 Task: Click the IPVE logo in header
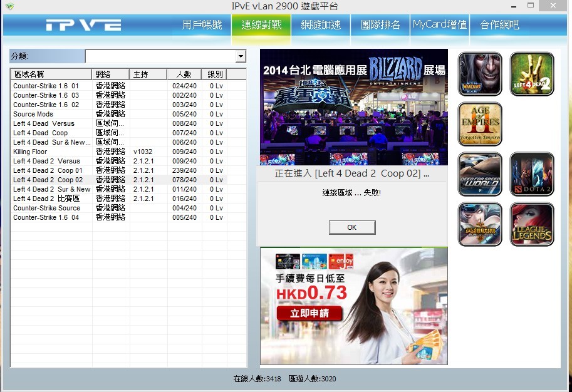pos(83,25)
